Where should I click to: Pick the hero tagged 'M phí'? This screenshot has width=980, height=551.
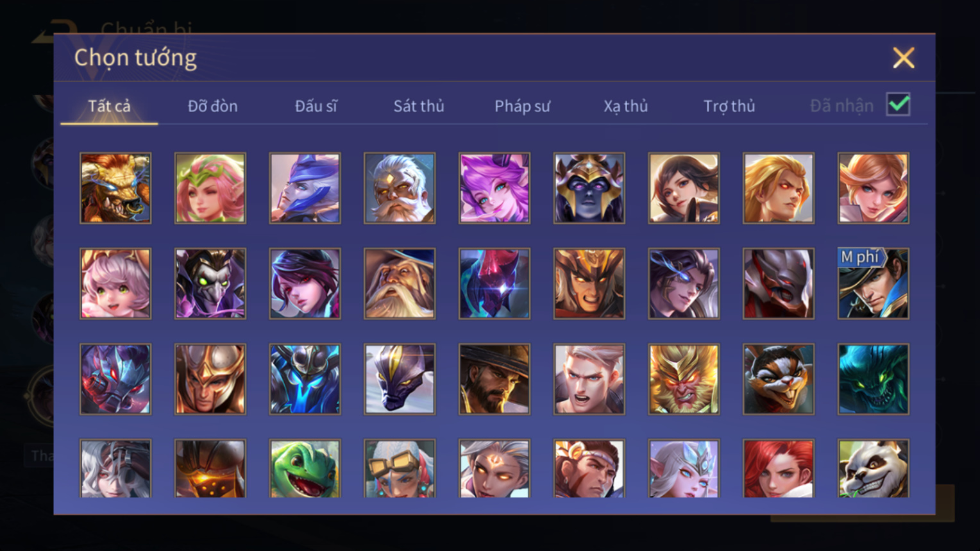[873, 284]
